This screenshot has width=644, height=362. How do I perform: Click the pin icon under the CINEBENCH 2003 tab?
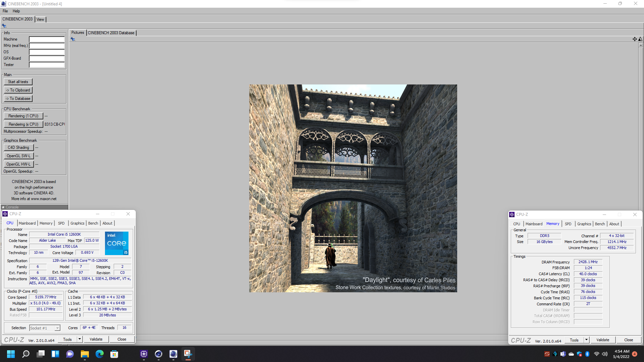[4, 26]
